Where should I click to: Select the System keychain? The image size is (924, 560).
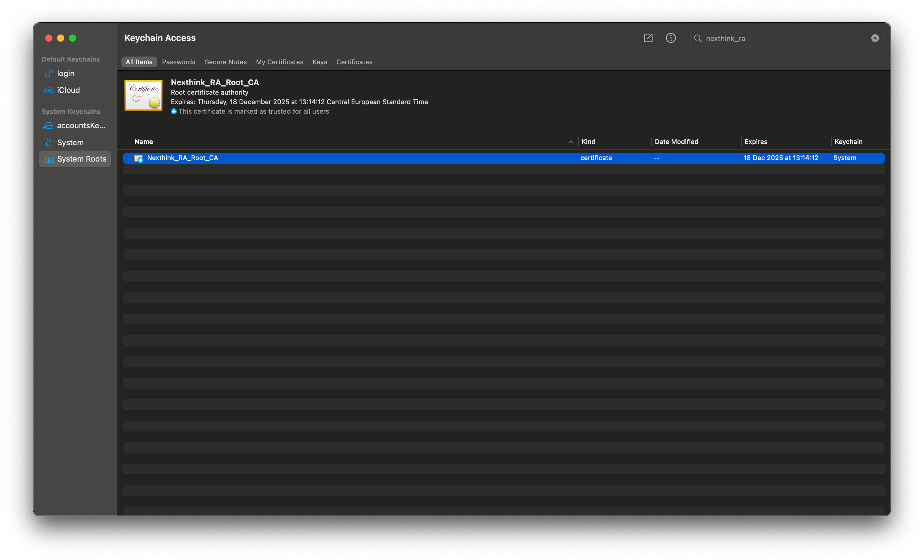(70, 143)
